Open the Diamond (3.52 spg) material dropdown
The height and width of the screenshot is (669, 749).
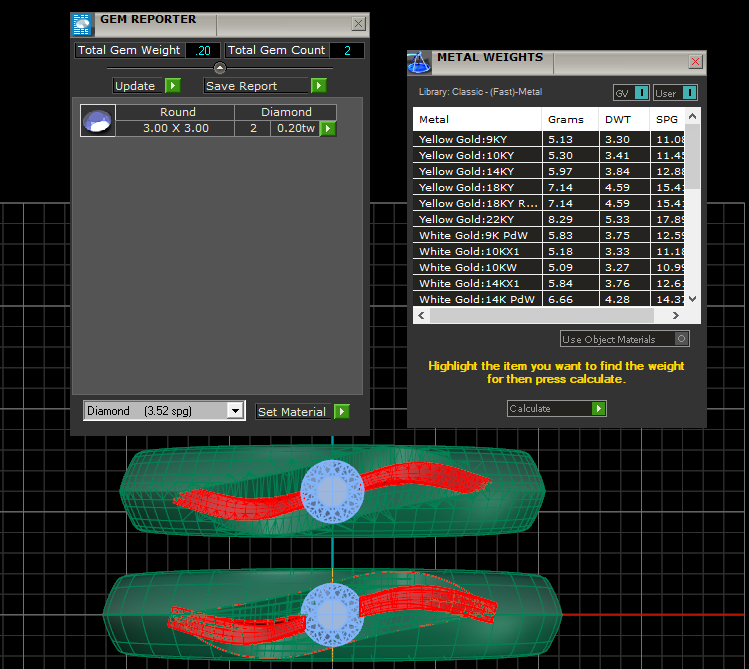tap(235, 411)
